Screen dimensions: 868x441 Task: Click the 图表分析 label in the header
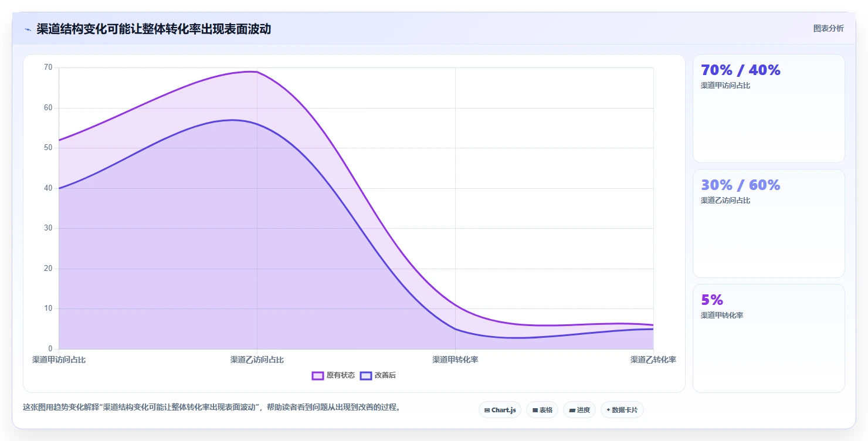828,28
